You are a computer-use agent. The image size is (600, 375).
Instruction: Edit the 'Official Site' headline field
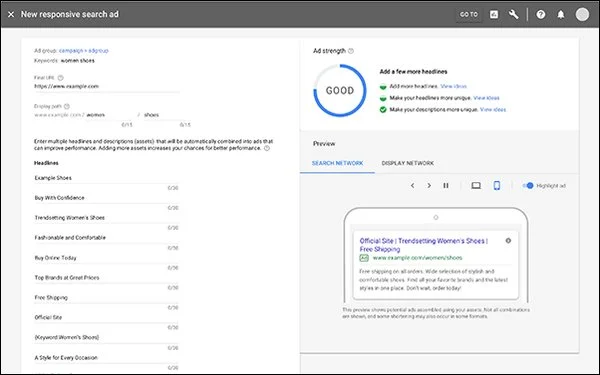coord(106,318)
